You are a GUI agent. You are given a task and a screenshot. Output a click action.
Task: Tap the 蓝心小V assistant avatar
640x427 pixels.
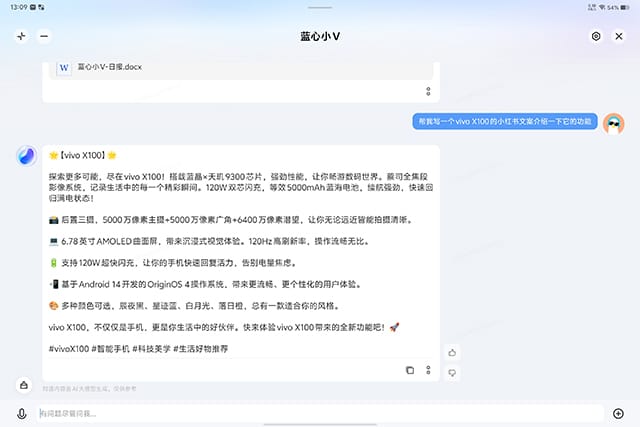point(27,155)
